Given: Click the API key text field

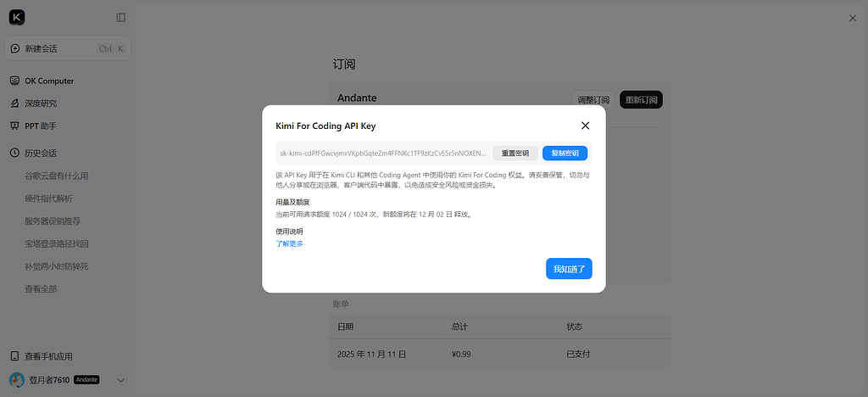Looking at the screenshot, I should [x=383, y=154].
